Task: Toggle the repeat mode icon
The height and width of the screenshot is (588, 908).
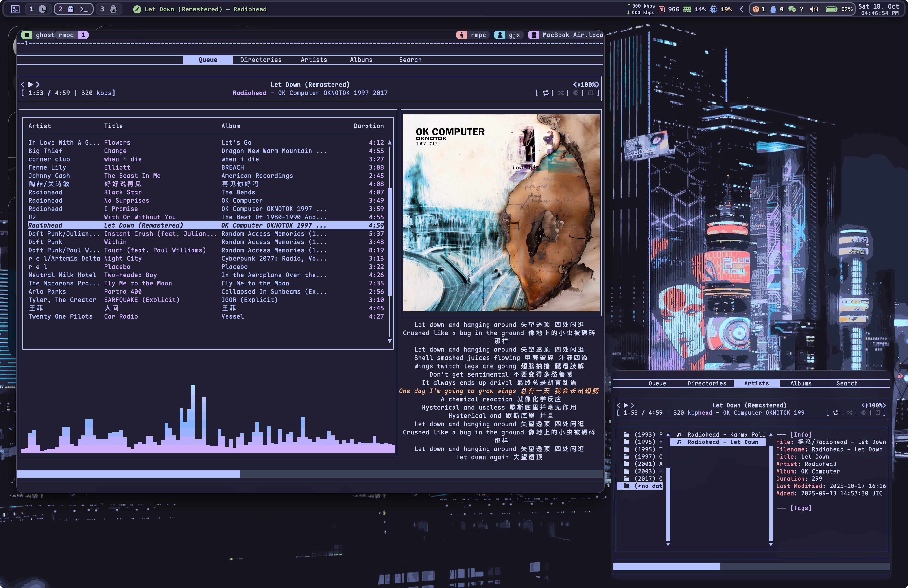Action: click(x=546, y=93)
